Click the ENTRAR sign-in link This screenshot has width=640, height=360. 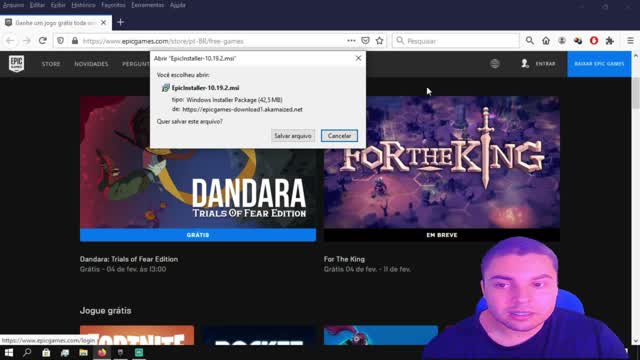click(x=545, y=64)
